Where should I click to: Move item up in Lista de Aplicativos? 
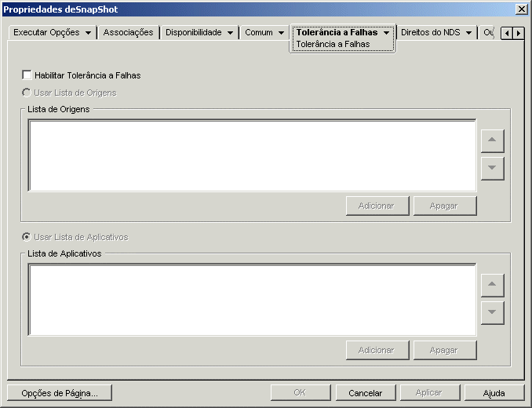pyautogui.click(x=492, y=285)
